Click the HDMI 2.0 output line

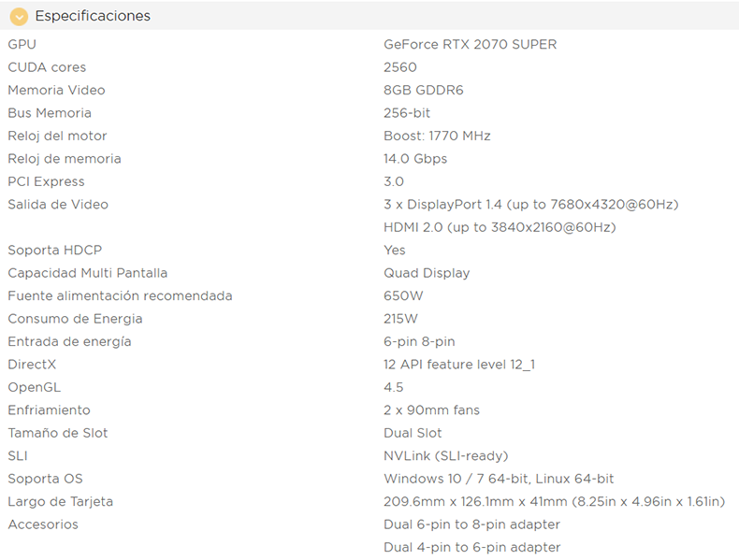[500, 227]
